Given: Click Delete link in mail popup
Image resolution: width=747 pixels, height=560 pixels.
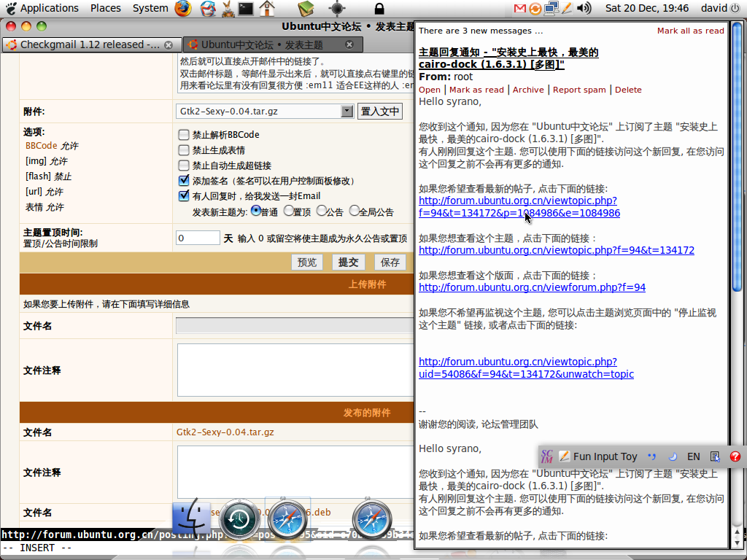Looking at the screenshot, I should [x=628, y=90].
